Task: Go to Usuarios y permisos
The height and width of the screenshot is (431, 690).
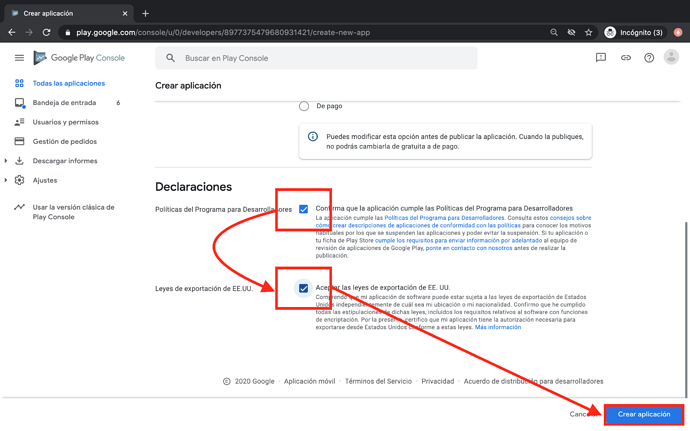Action: (65, 122)
